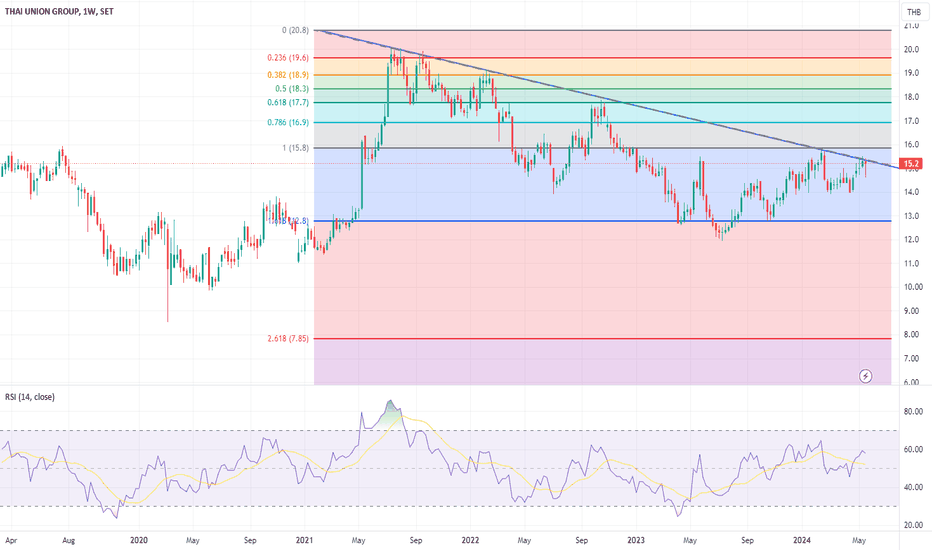Viewport: 932px width, 550px height.
Task: Open the THB currency selector
Action: click(x=914, y=12)
